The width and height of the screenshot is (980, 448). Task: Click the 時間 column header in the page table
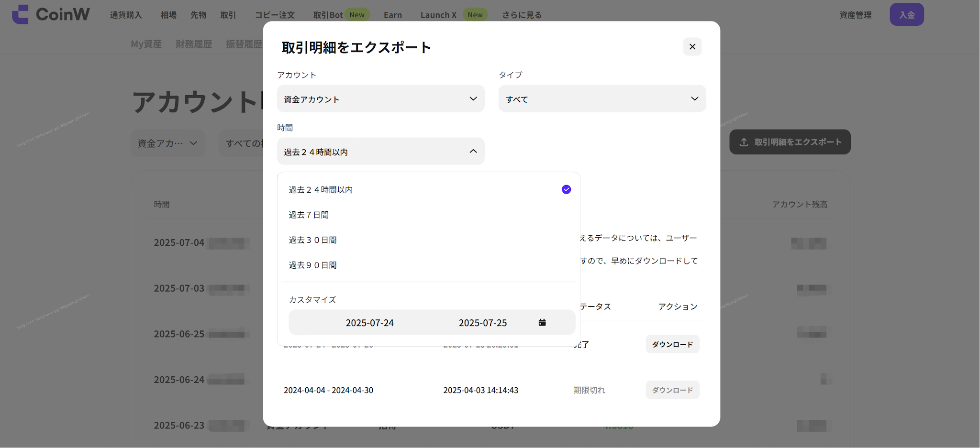(162, 205)
